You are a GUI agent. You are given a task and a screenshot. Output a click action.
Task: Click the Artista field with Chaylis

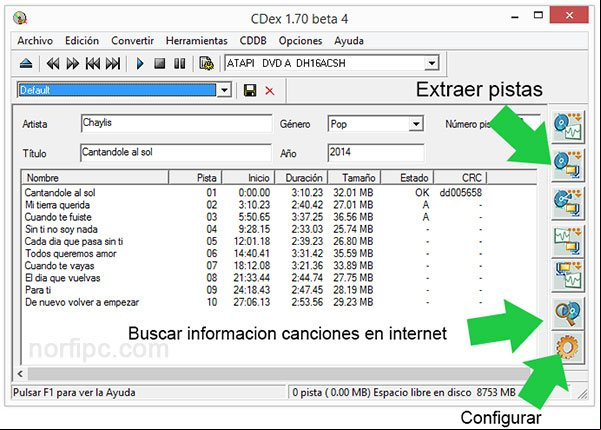(176, 123)
